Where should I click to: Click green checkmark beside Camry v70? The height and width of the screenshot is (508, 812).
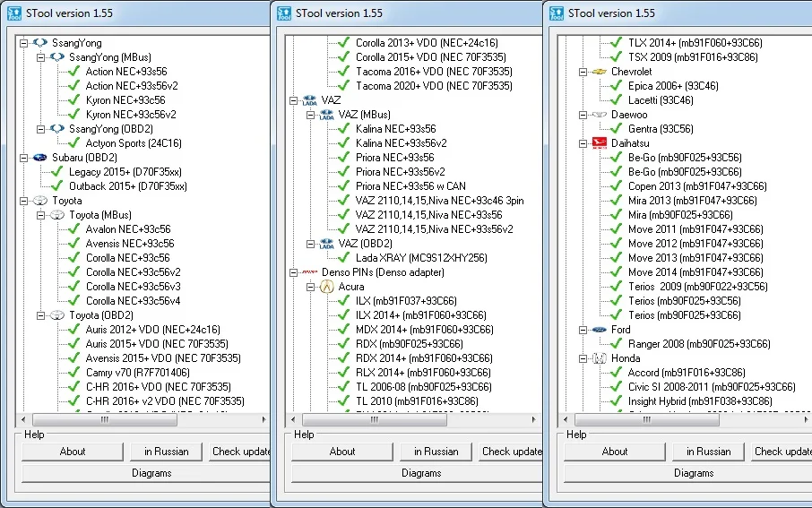(x=74, y=373)
